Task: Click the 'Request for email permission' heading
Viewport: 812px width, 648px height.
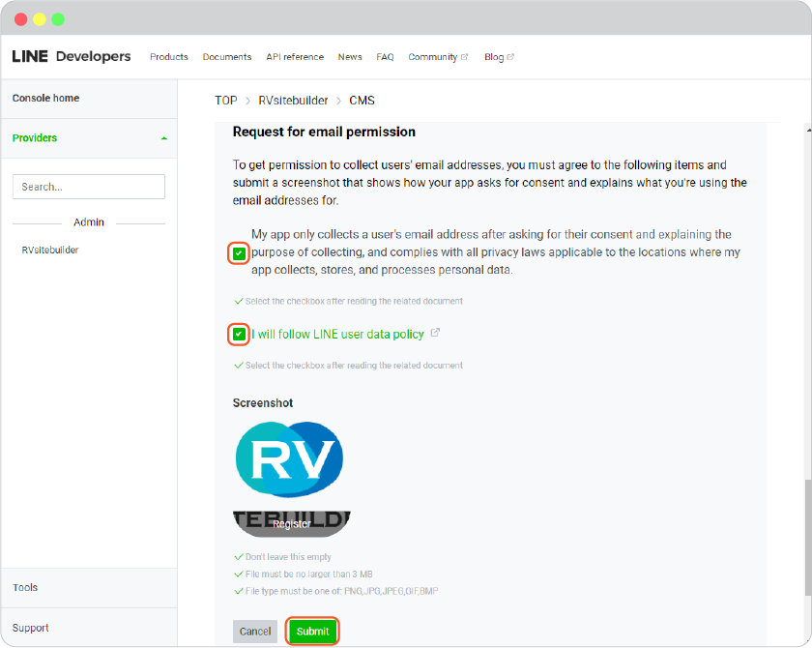Action: point(324,133)
